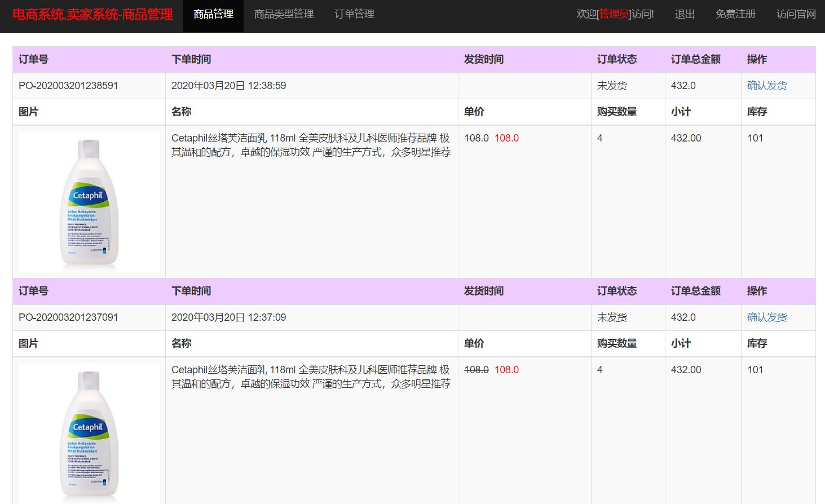Log out via the 退出 link
The height and width of the screenshot is (504, 825).
[685, 14]
